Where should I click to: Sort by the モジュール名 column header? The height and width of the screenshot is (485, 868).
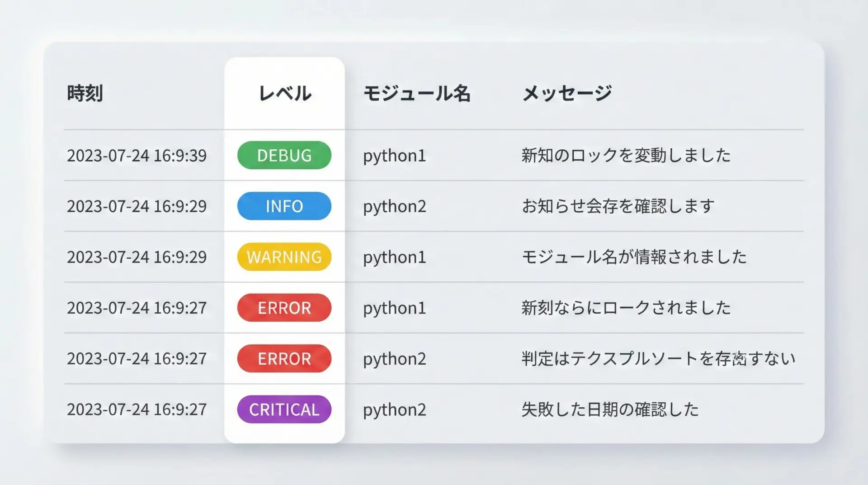click(417, 93)
